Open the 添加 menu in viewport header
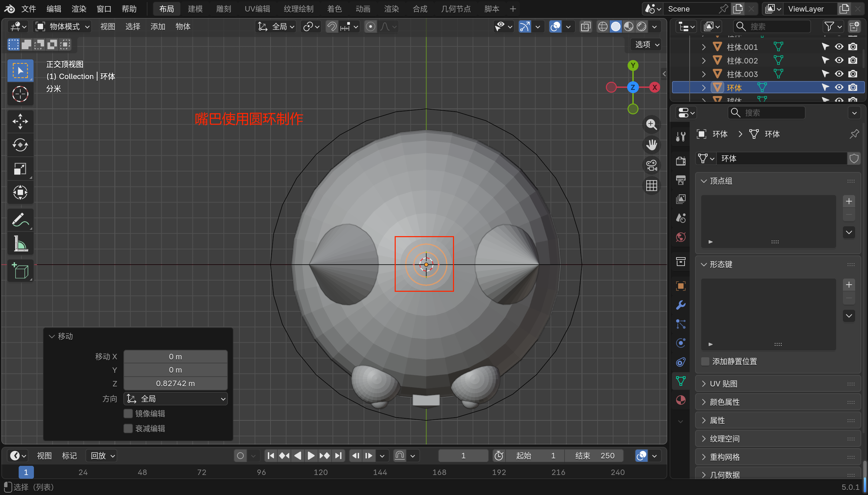Screen dimensions: 868x495 coord(158,26)
